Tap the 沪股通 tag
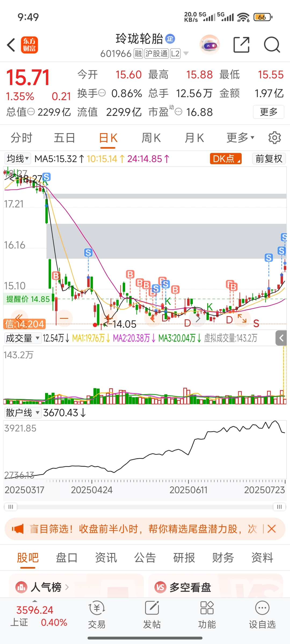290x644 pixels. [x=157, y=54]
